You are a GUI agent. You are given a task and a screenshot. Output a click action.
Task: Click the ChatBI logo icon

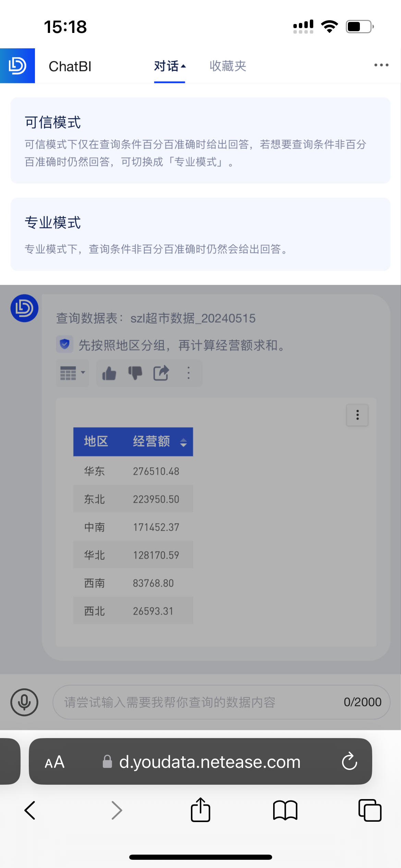17,66
